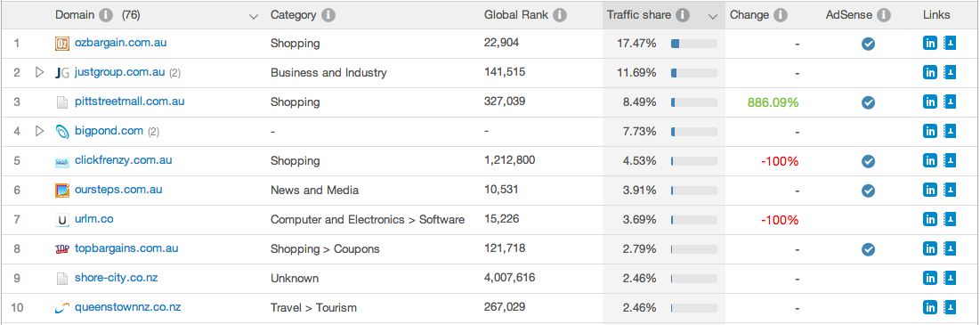Click info icon next to Domain header

click(106, 15)
